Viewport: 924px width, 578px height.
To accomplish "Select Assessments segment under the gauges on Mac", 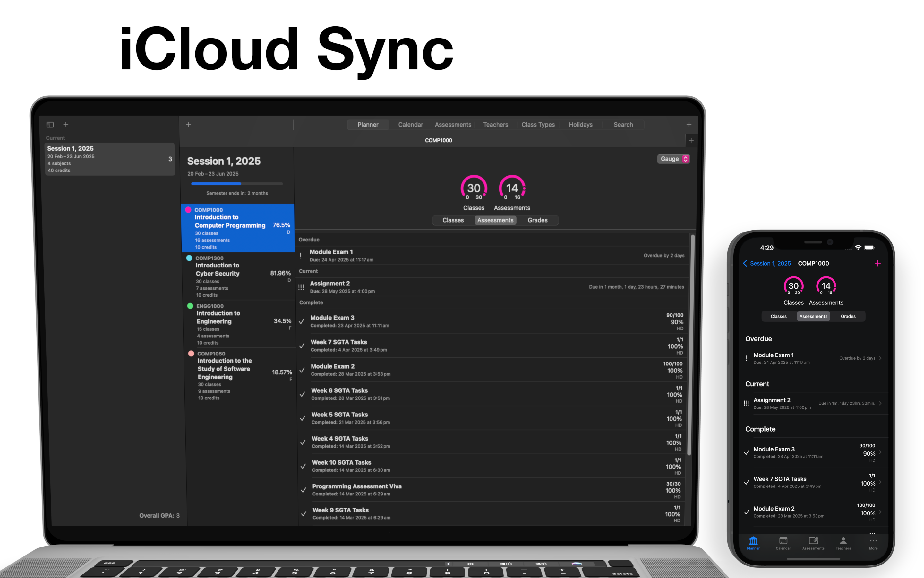I will 495,220.
